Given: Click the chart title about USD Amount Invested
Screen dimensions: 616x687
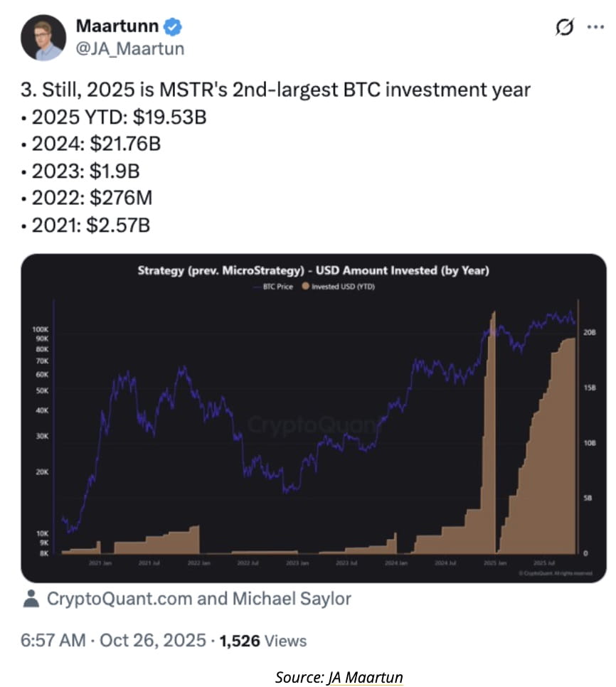Looking at the screenshot, I should [x=312, y=270].
